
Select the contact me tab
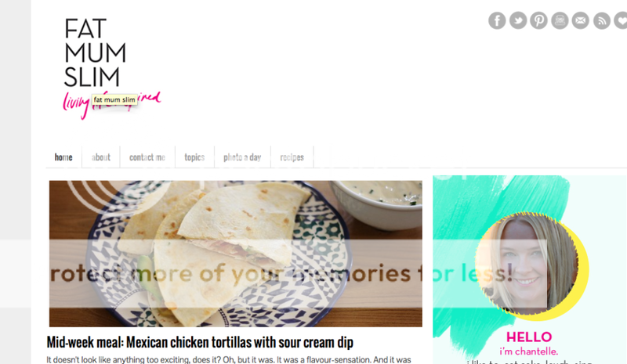147,157
